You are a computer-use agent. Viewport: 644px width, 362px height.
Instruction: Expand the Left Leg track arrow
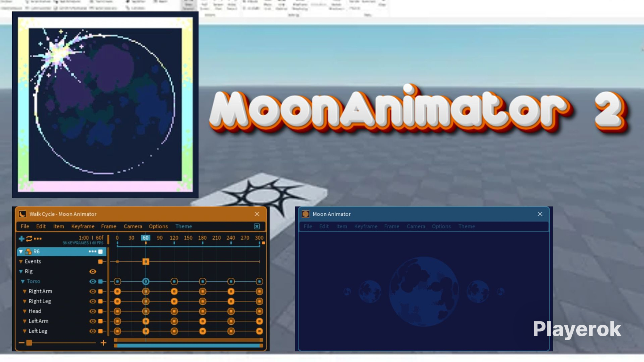(25, 331)
